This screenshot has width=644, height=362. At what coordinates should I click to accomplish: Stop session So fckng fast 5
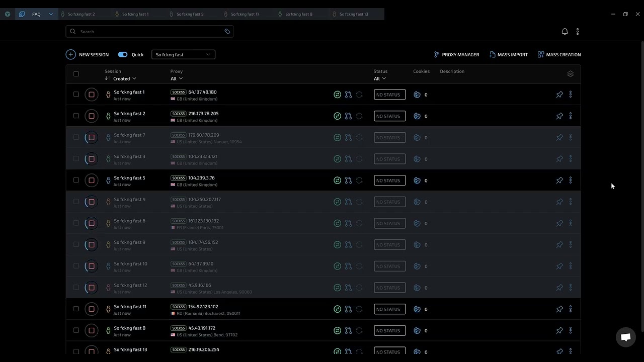click(x=92, y=180)
